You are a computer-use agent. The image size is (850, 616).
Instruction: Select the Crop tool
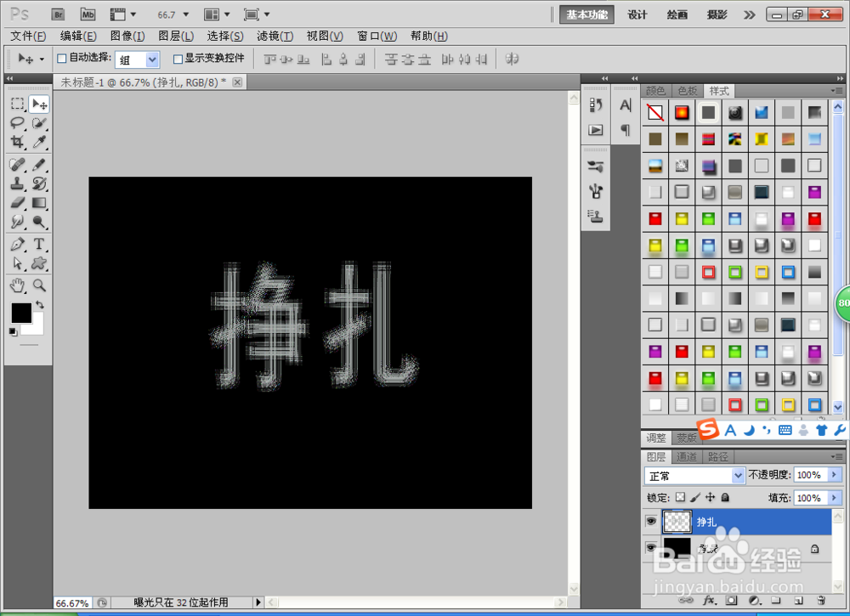tap(17, 142)
